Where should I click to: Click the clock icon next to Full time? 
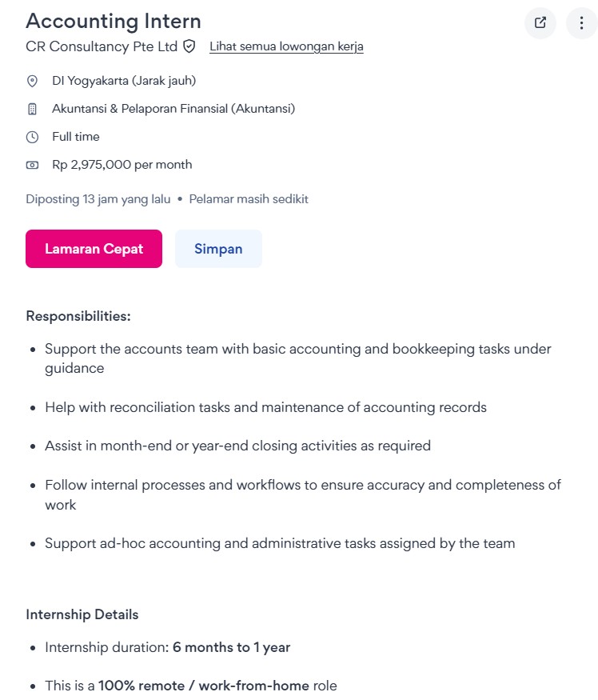click(x=33, y=137)
